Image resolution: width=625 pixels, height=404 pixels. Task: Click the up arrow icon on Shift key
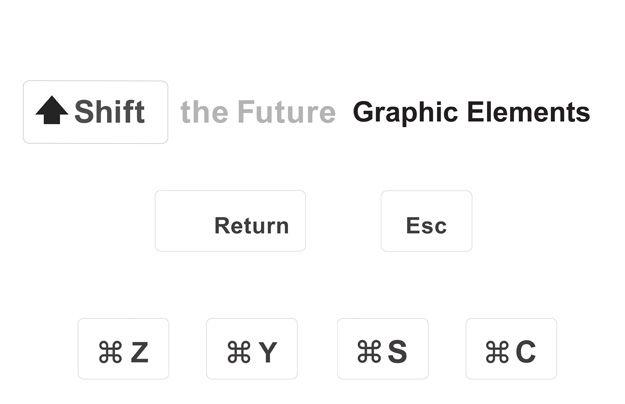coord(51,111)
